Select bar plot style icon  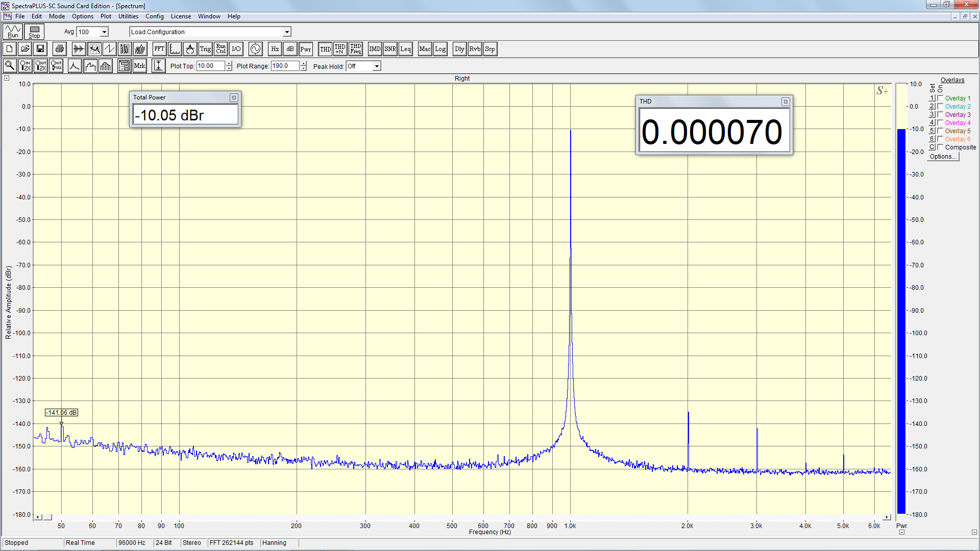pyautogui.click(x=106, y=66)
